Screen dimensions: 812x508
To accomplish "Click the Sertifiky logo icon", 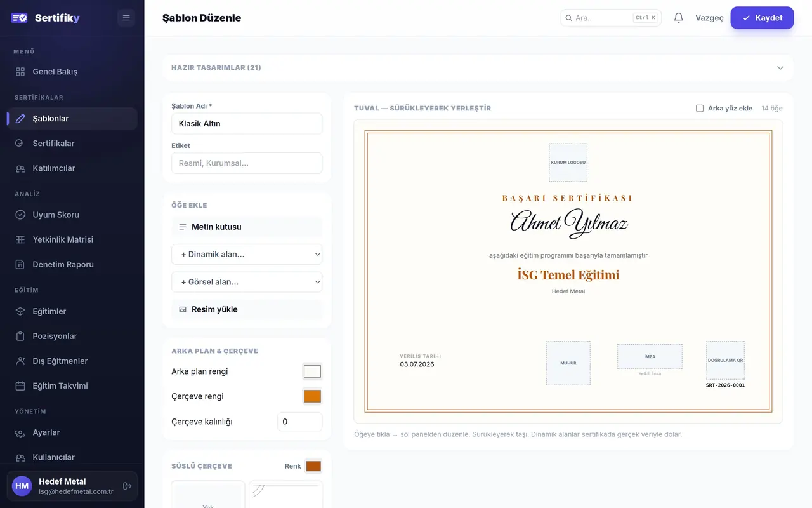I will click(19, 18).
